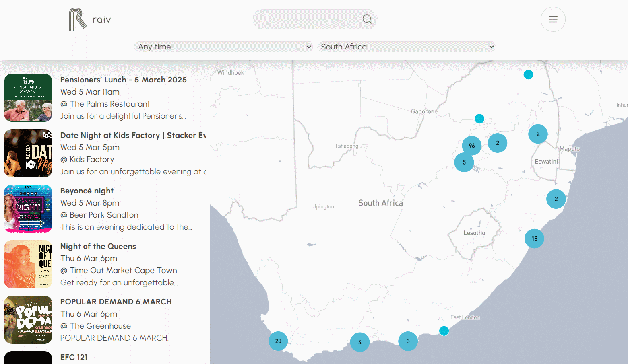Click the search magnifier icon
Viewport: 628px width, 364px height.
pos(367,19)
